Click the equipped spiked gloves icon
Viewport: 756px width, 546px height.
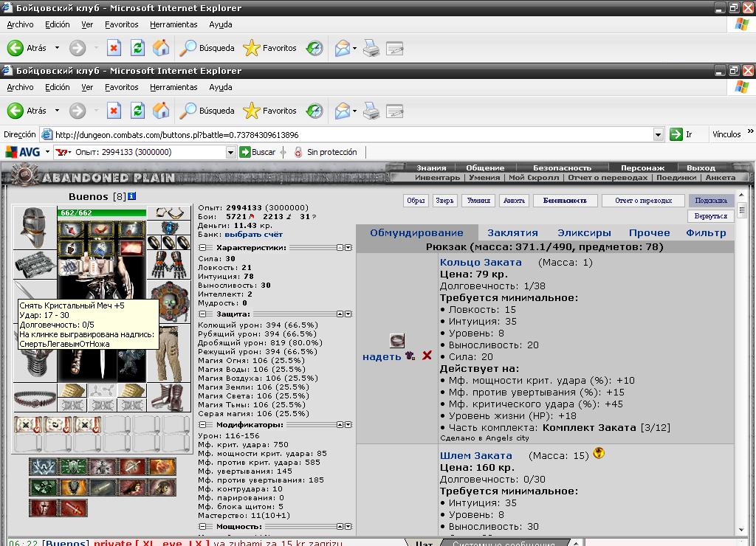pos(169,264)
